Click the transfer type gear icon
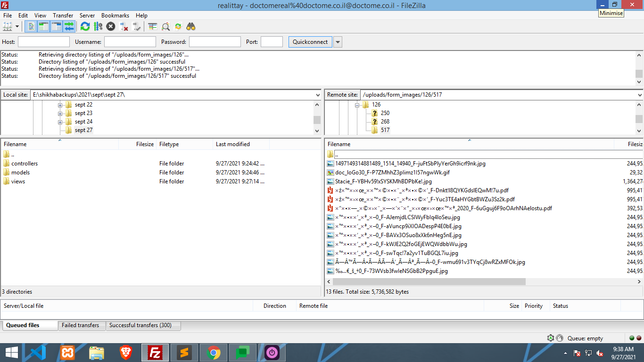644x362 pixels. (551, 338)
